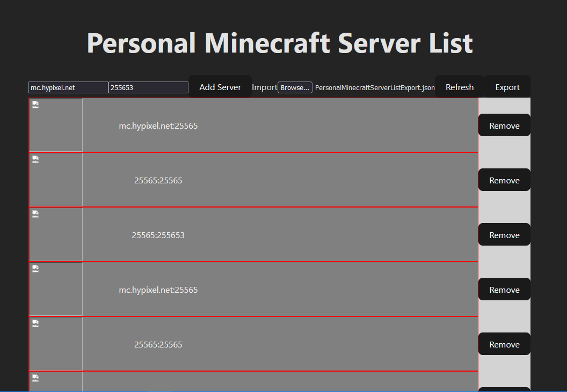Focus the port field showing 255653
Viewport: 567px width, 392px height.
148,87
